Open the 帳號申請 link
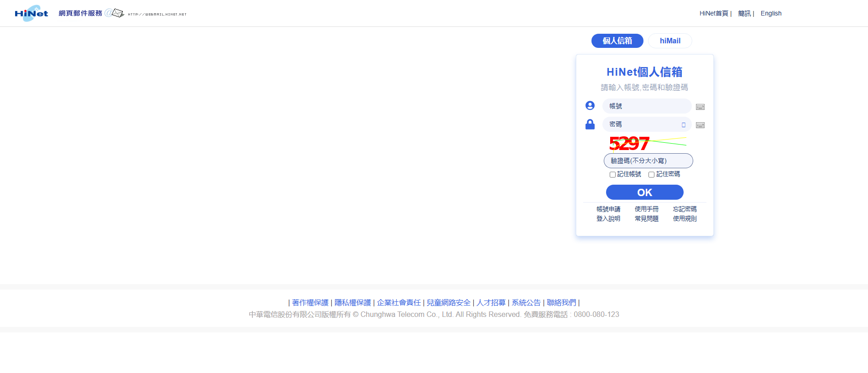This screenshot has width=868, height=373. coord(608,209)
